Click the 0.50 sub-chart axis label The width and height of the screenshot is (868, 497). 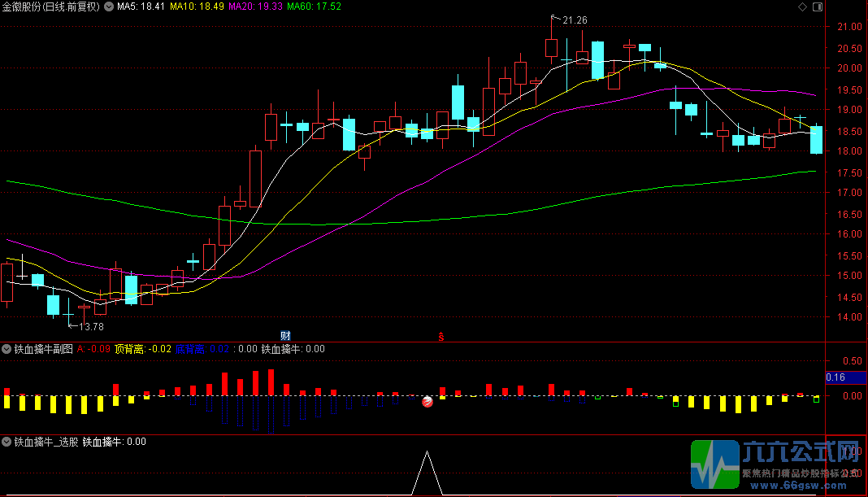pyautogui.click(x=853, y=360)
